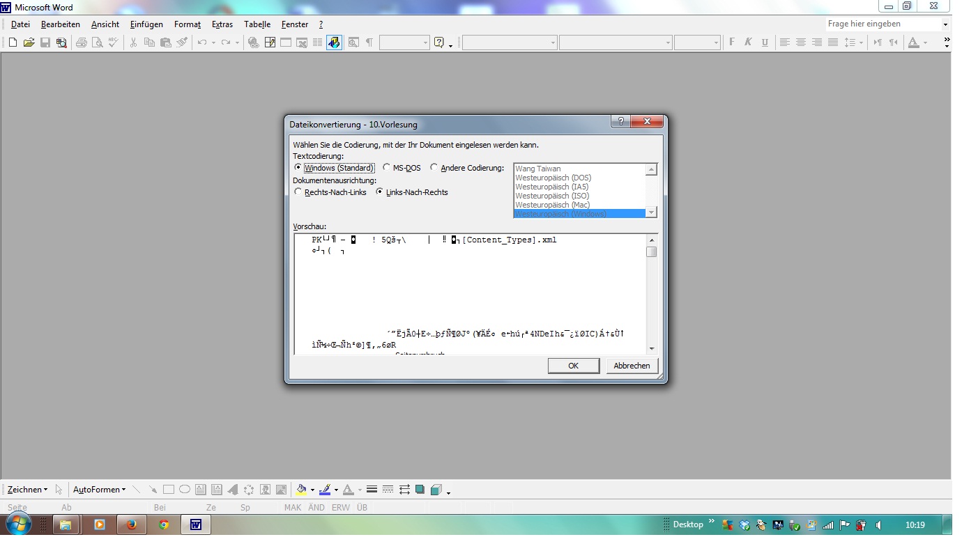Expand toolbar options chevron at far right
This screenshot has width=978, height=560.
947,42
